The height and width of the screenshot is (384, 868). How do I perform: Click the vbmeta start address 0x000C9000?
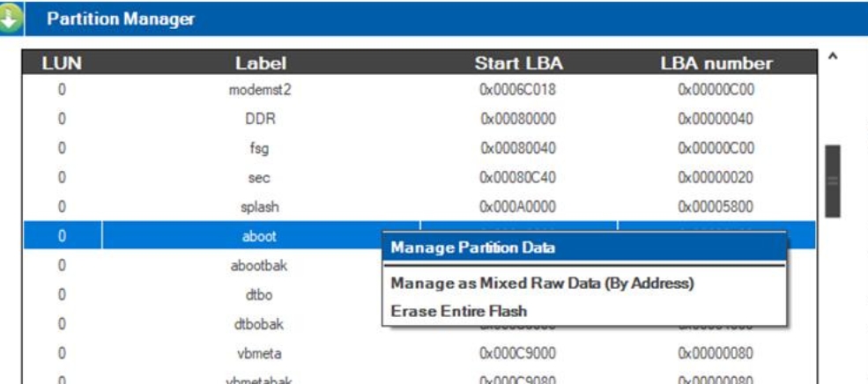pyautogui.click(x=518, y=353)
